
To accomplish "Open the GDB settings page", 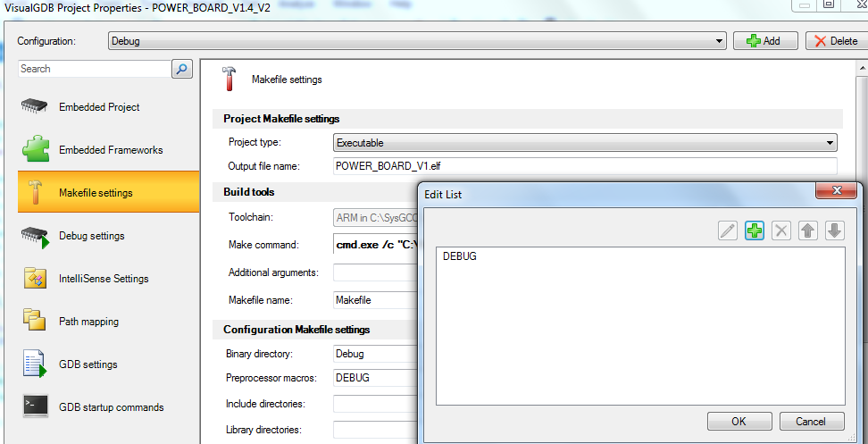I will [x=109, y=364].
